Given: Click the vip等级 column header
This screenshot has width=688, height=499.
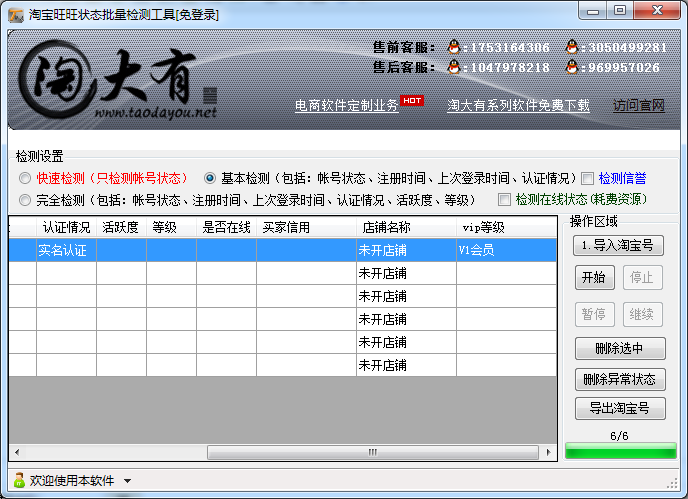Looking at the screenshot, I should [483, 227].
